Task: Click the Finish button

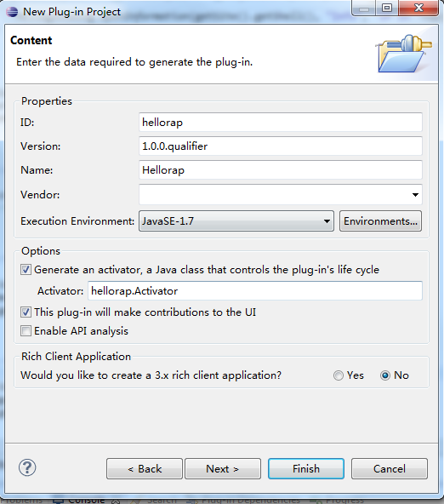Action: [306, 468]
